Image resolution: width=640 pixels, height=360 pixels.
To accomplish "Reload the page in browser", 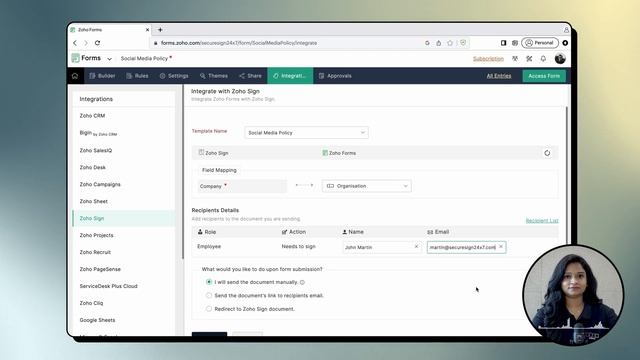I will (97, 43).
